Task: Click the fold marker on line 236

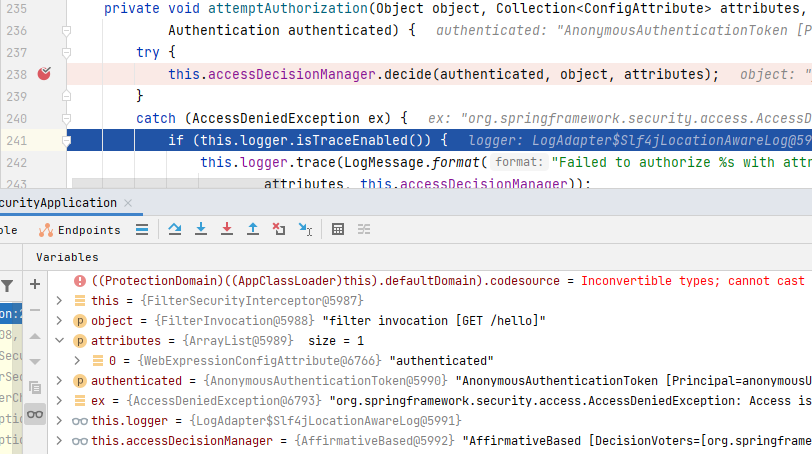Action: click(66, 31)
